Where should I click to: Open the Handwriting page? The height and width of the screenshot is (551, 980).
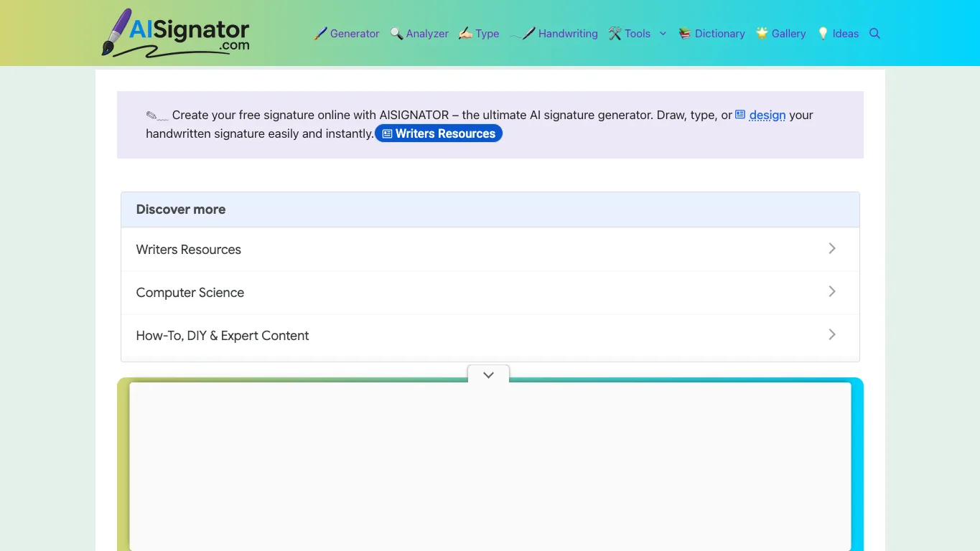568,33
